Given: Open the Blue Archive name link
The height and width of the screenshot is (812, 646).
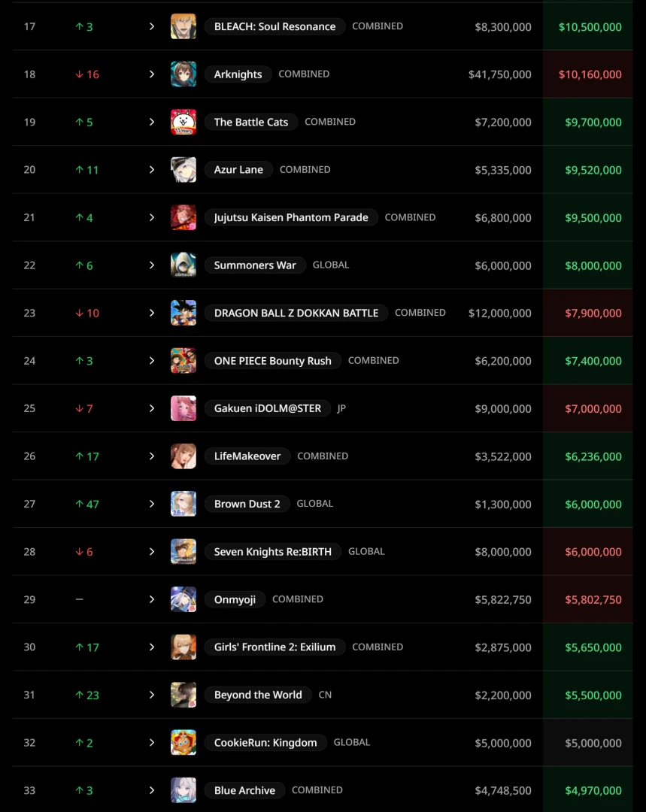Looking at the screenshot, I should pyautogui.click(x=245, y=790).
